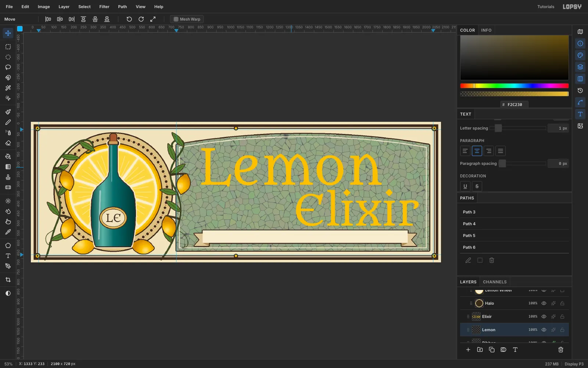Select the Eraser tool

pos(8,143)
